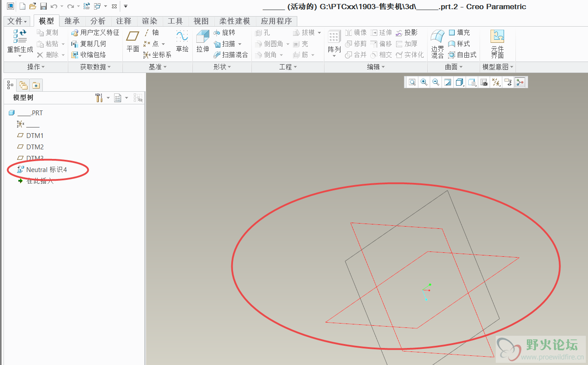Expand the 编辑 (Editing) group dropdown
Screen dimensions: 588x365
coord(376,67)
